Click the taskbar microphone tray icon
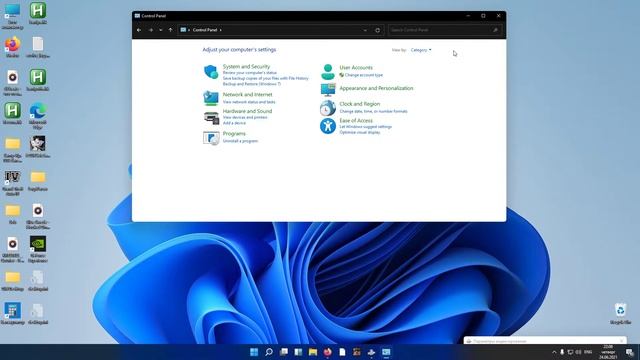The image size is (640, 360). [x=562, y=352]
